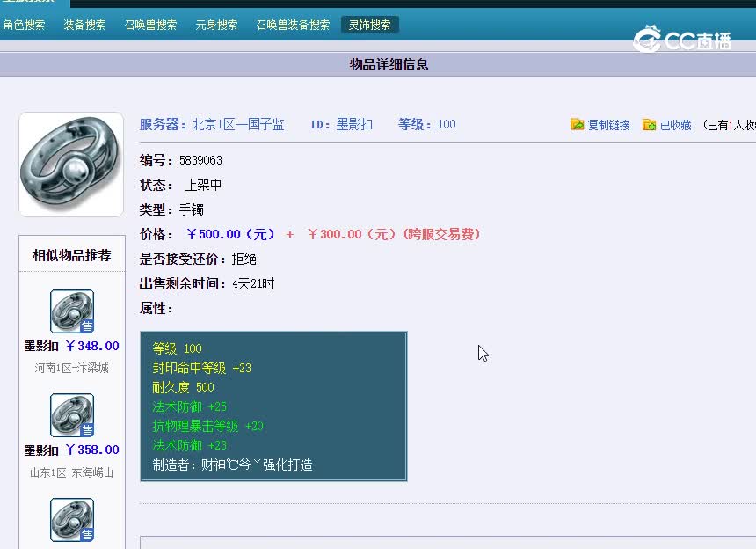Click third similar item bracelet icon
Screen dimensions: 756x549
pos(72,519)
